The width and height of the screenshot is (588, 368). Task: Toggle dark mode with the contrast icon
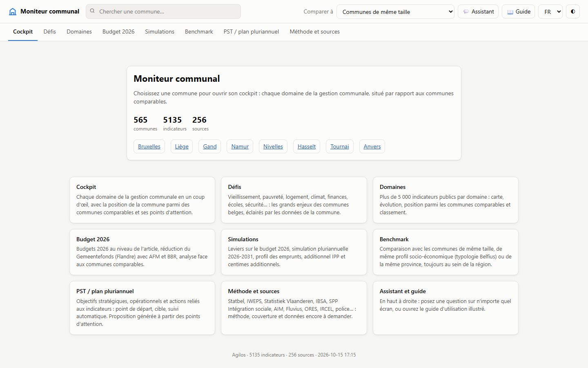point(573,11)
